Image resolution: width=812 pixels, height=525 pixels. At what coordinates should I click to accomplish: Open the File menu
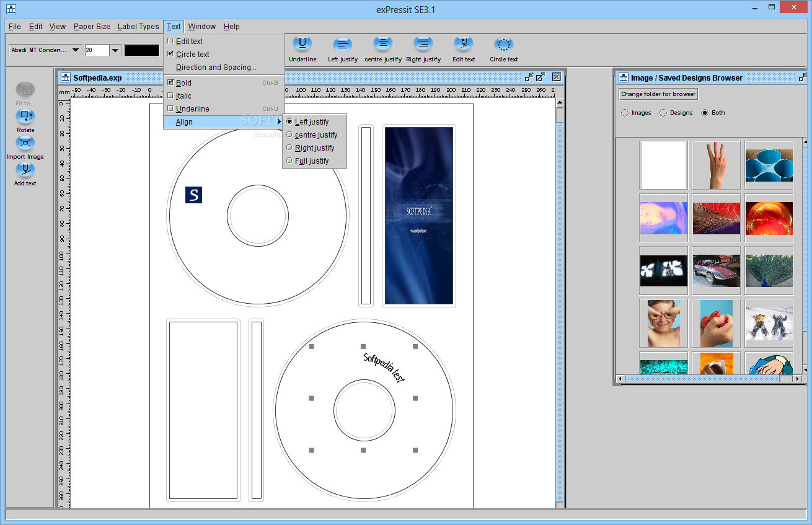click(15, 27)
